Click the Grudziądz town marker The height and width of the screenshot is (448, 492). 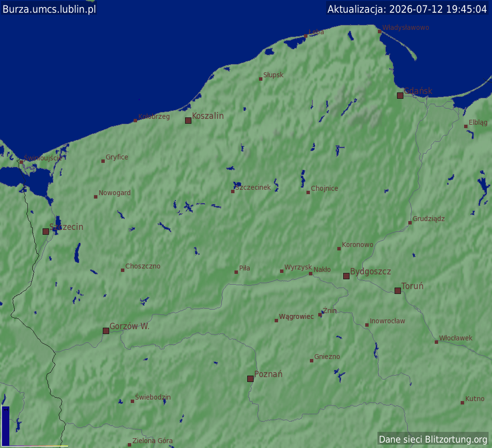tap(410, 223)
